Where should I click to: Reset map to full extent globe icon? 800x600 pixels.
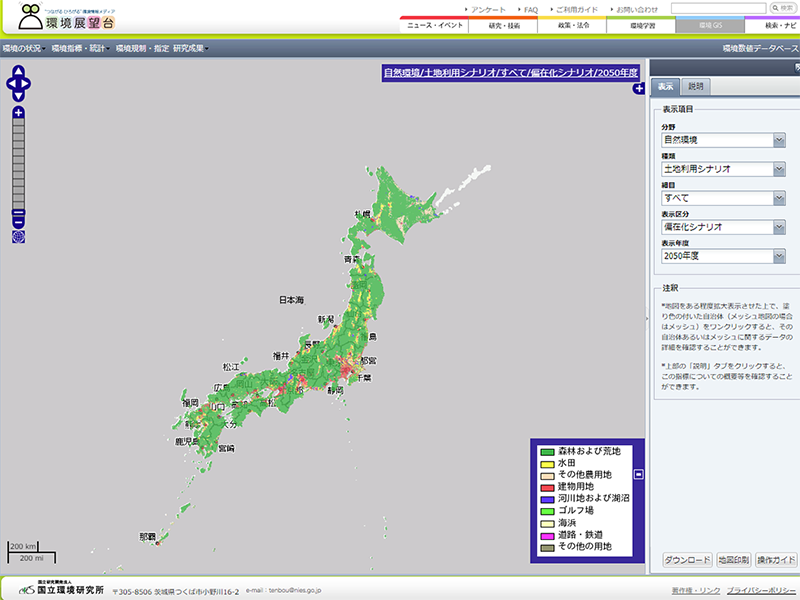click(x=18, y=237)
